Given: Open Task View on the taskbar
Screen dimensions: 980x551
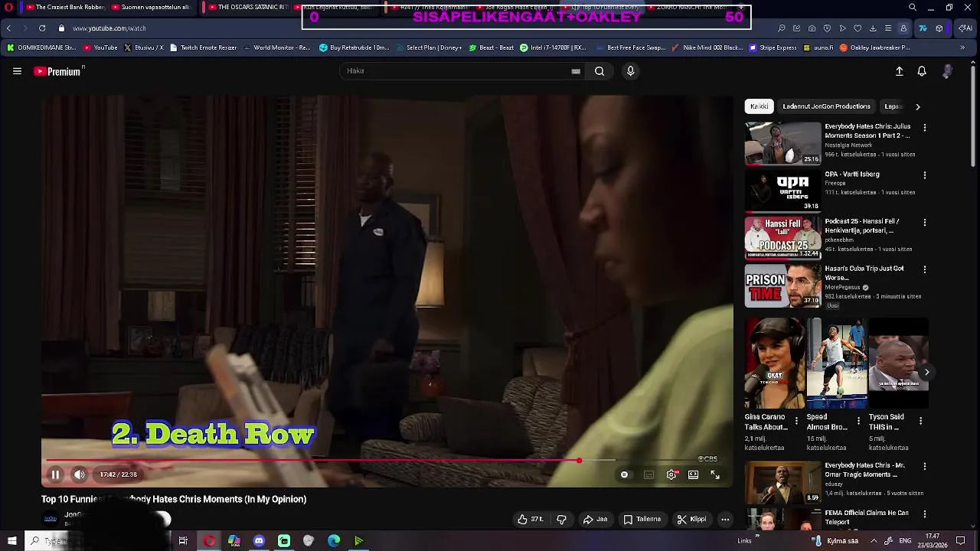Looking at the screenshot, I should click(183, 541).
